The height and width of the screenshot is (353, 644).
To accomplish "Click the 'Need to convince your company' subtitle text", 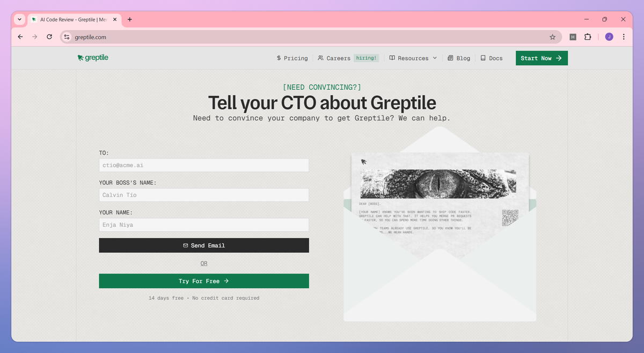I will coord(321,118).
